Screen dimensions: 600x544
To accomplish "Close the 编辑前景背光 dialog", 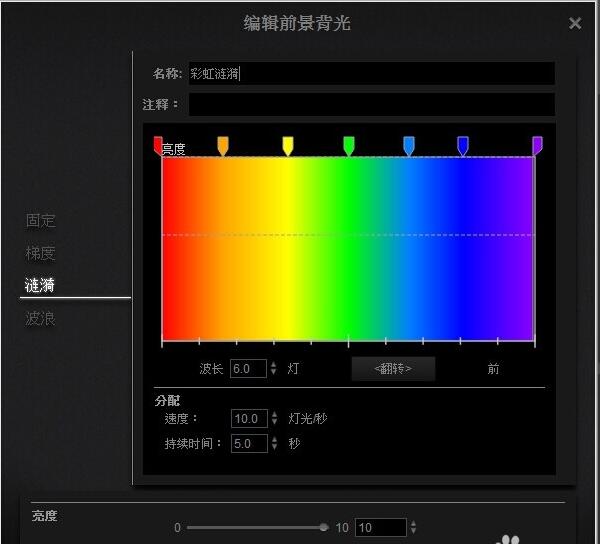I will coord(575,23).
